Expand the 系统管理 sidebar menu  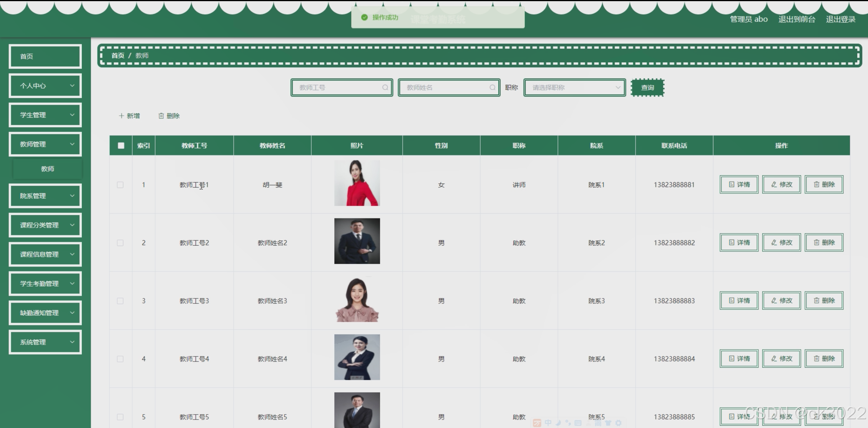pos(45,342)
